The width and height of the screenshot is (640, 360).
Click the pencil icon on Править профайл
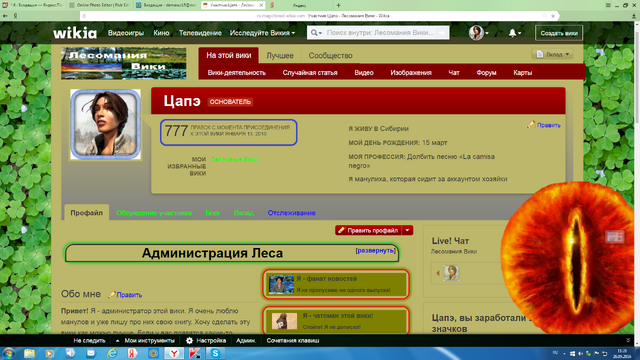[x=342, y=230]
